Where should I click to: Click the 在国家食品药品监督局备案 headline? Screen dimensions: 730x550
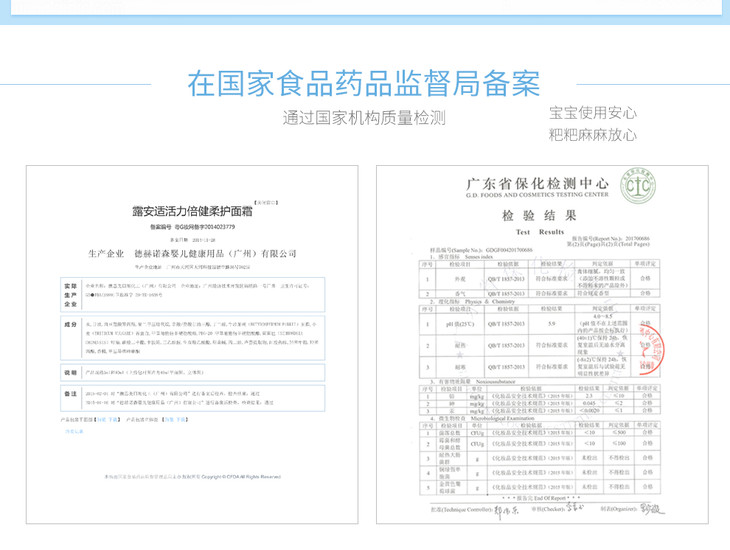click(x=364, y=80)
